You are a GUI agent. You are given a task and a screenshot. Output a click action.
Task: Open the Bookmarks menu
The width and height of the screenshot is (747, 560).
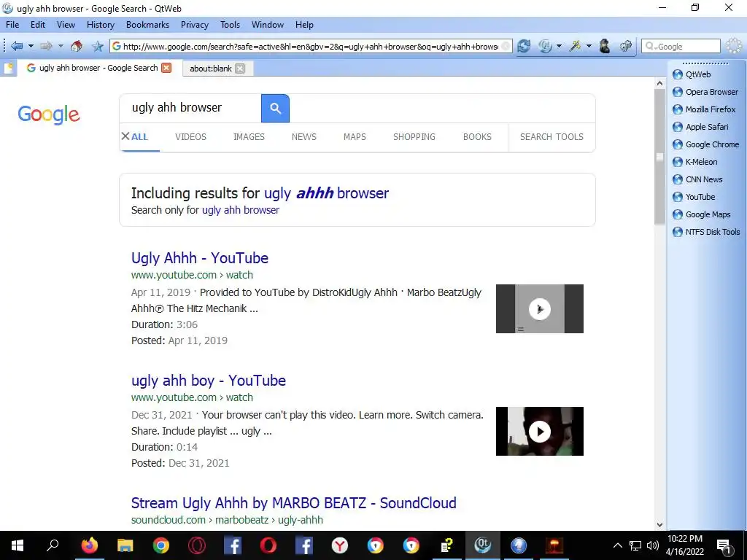[x=147, y=25]
